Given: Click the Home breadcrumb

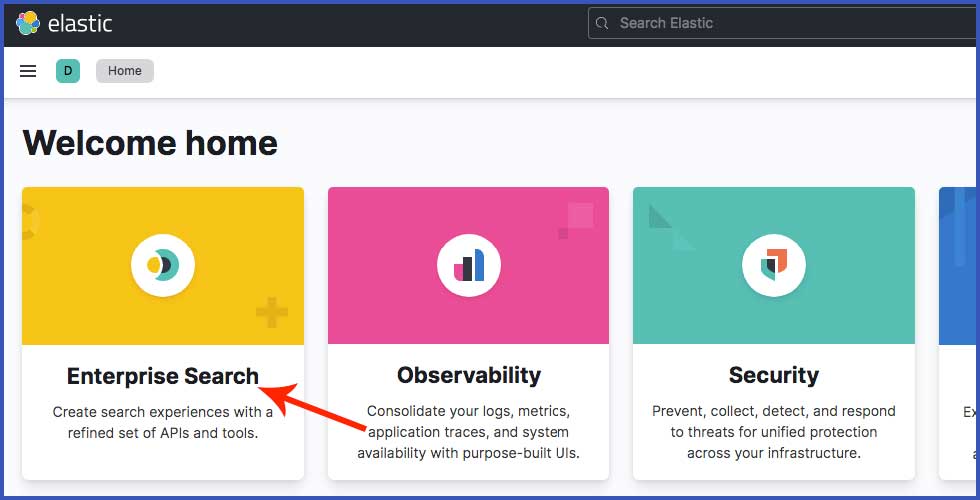Looking at the screenshot, I should point(125,71).
